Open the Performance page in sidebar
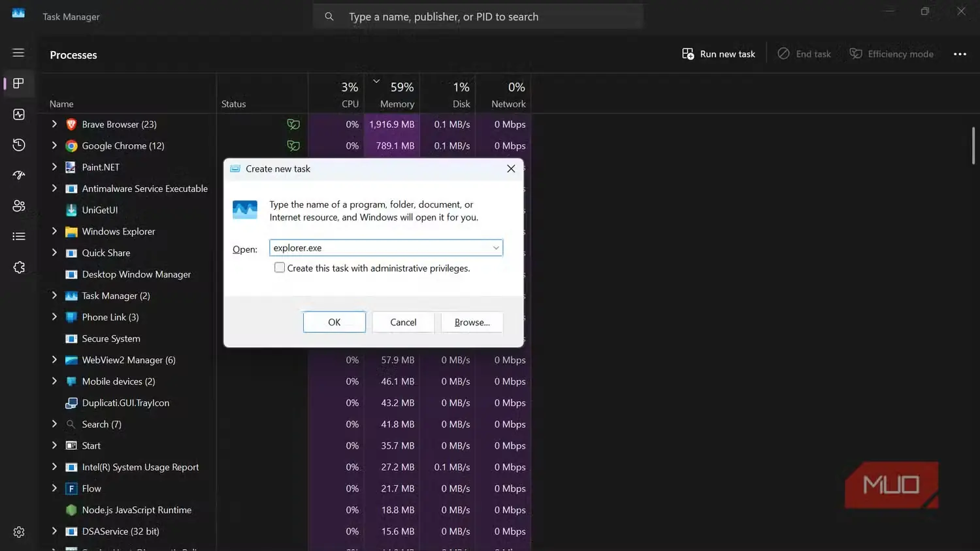Viewport: 980px width, 551px height. click(x=18, y=114)
